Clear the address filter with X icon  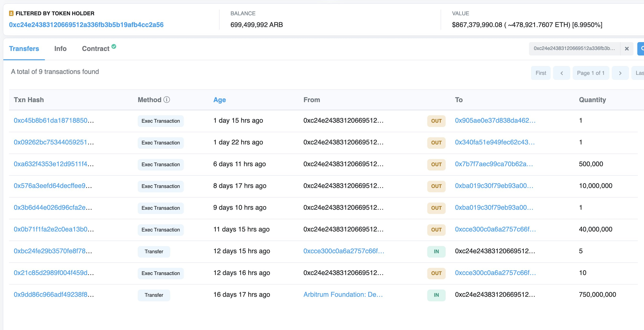click(627, 49)
